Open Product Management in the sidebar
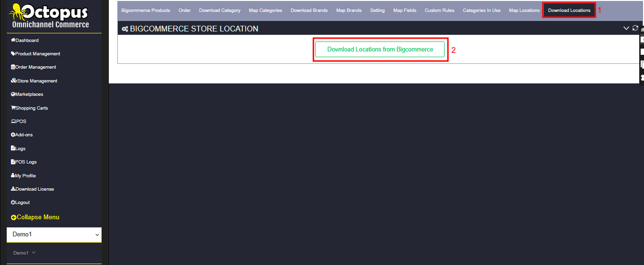Image resolution: width=644 pixels, height=265 pixels. 35,54
